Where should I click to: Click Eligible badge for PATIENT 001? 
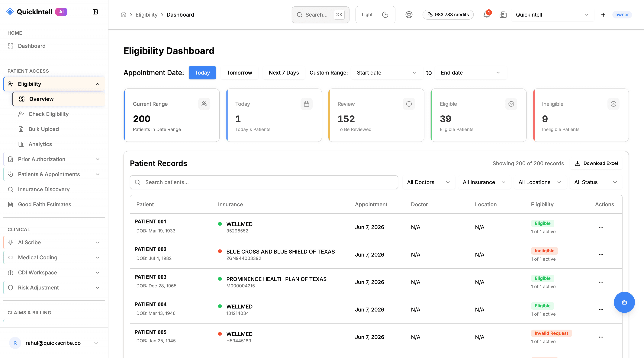coord(543,223)
